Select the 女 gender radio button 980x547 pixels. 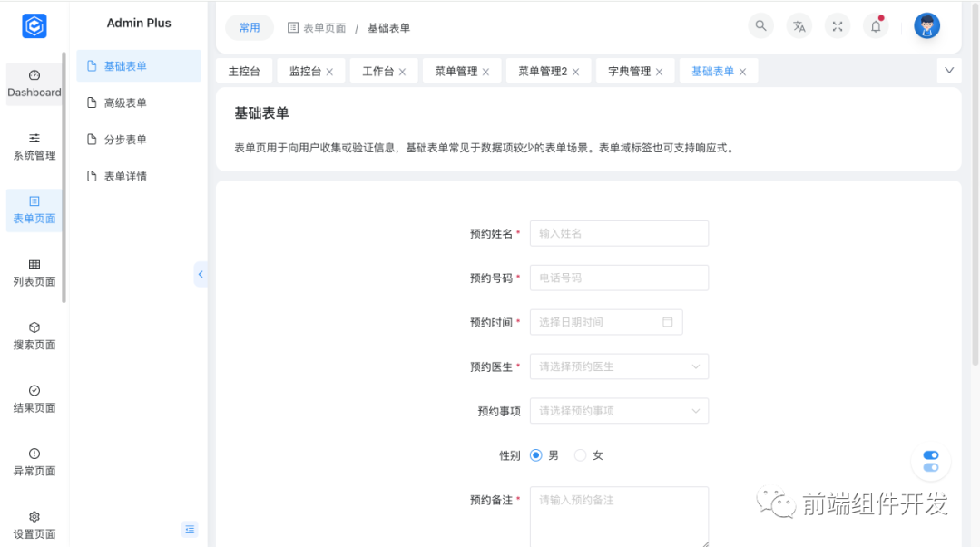(579, 454)
